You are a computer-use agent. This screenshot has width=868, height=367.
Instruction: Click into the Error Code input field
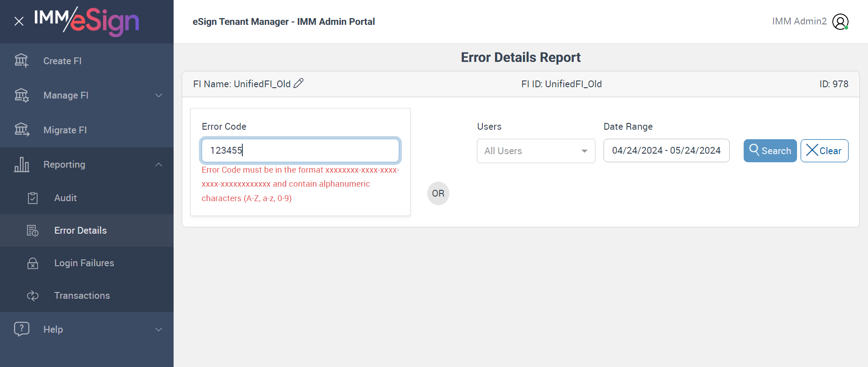tap(300, 151)
